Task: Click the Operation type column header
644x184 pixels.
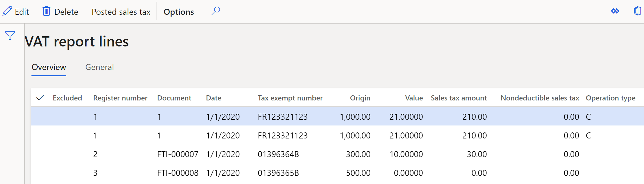Action: (x=611, y=98)
